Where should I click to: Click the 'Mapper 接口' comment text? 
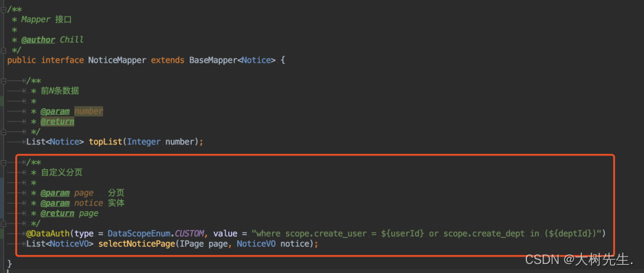point(47,19)
